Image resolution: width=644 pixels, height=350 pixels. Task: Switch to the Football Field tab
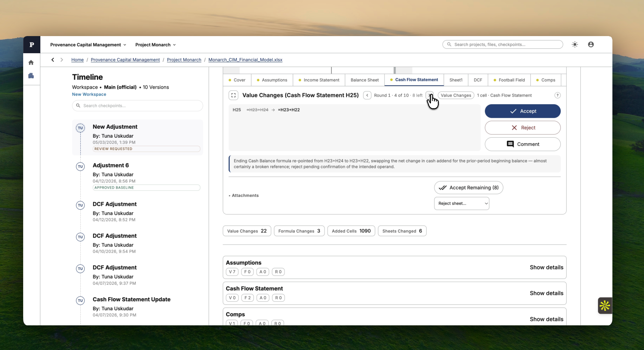509,80
